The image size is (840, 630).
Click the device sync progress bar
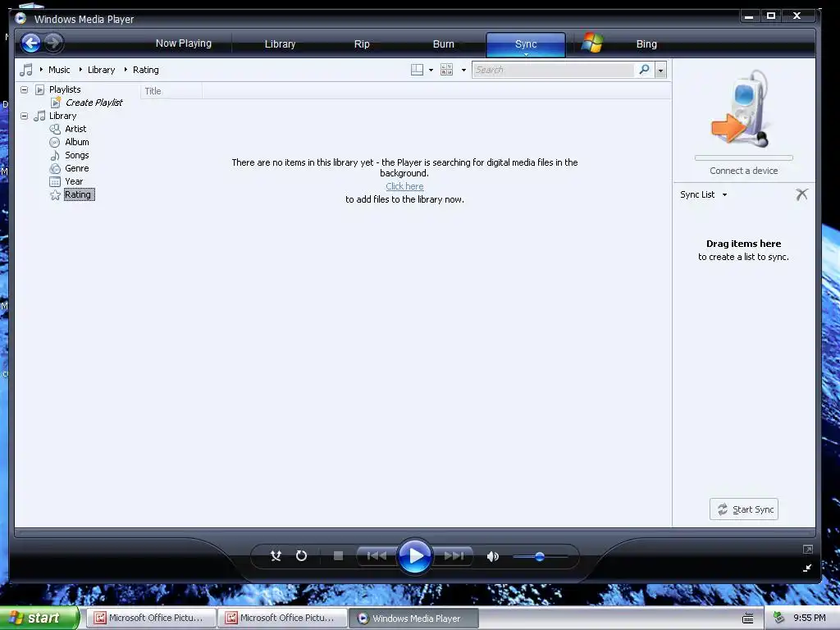tap(743, 158)
